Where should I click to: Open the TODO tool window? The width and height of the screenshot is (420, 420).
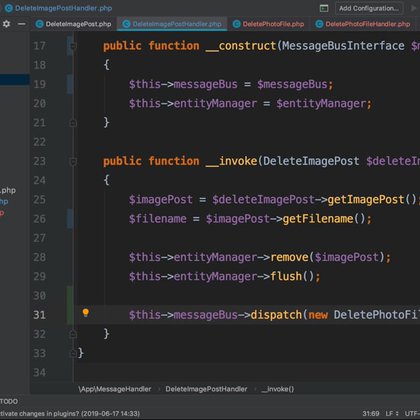[x=9, y=401]
